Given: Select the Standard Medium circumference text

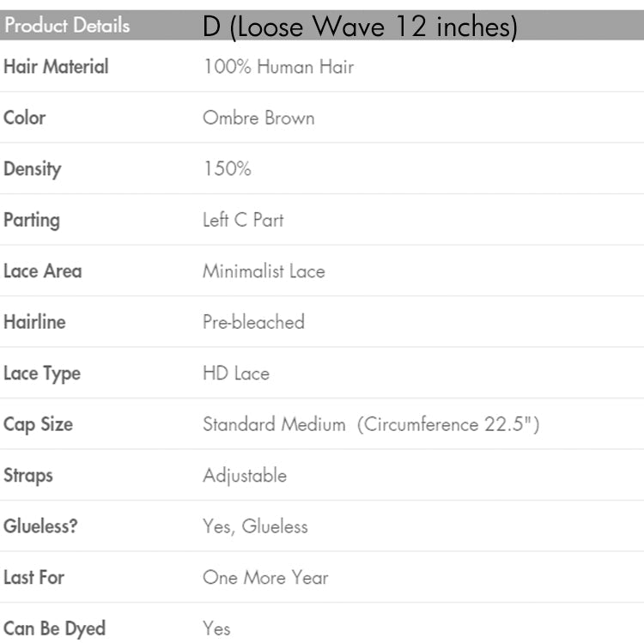Looking at the screenshot, I should [371, 424].
